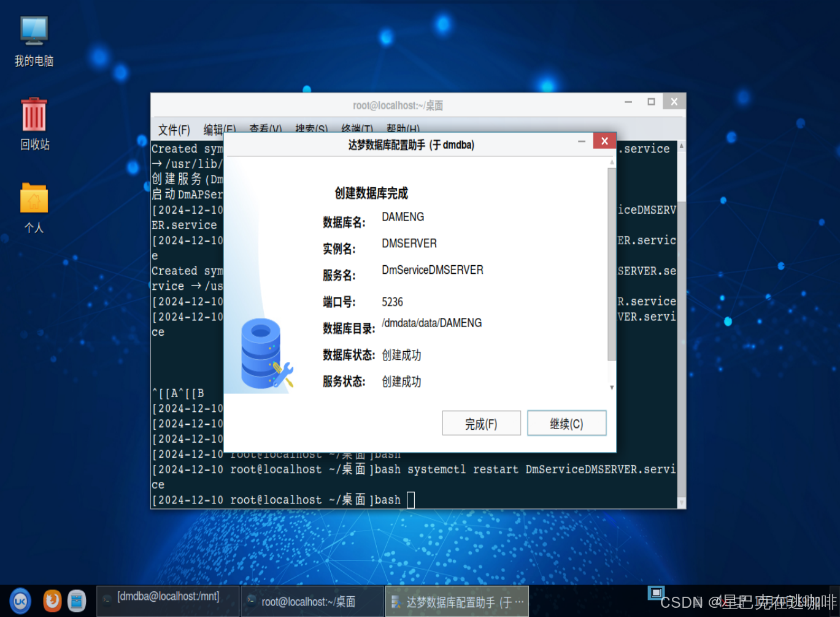Click the terminal title root@localhost:~/桌面

[x=398, y=106]
